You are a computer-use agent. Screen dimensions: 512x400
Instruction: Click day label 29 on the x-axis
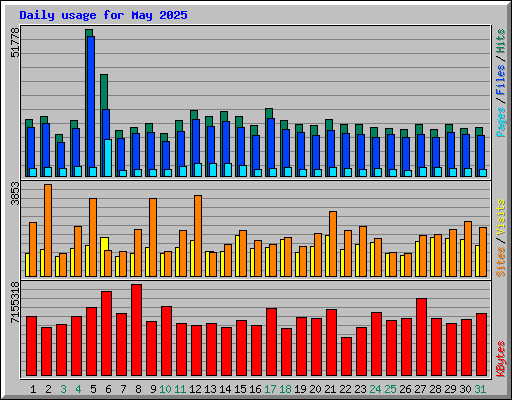click(x=450, y=389)
